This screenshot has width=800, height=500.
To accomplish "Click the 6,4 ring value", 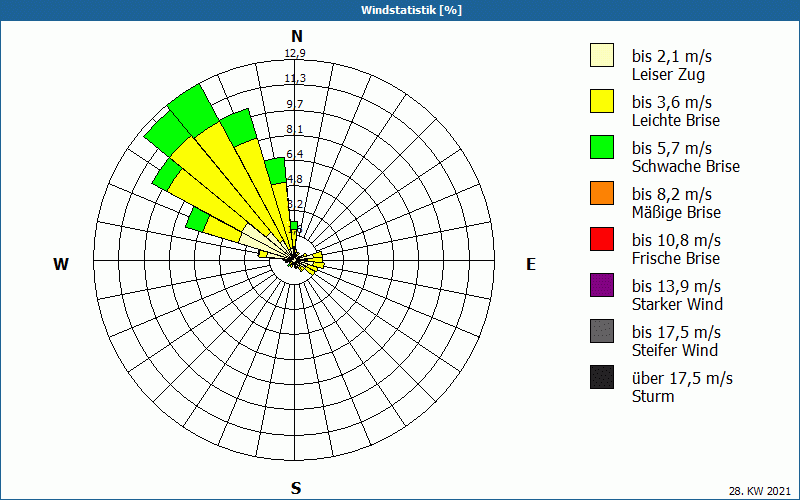I will point(295,154).
